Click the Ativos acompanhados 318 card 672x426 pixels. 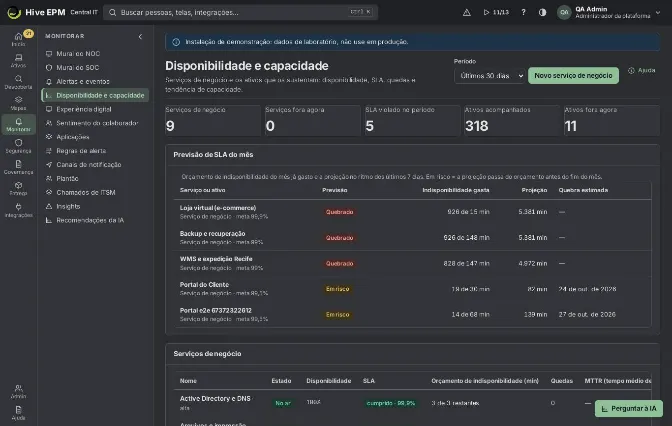pyautogui.click(x=512, y=120)
